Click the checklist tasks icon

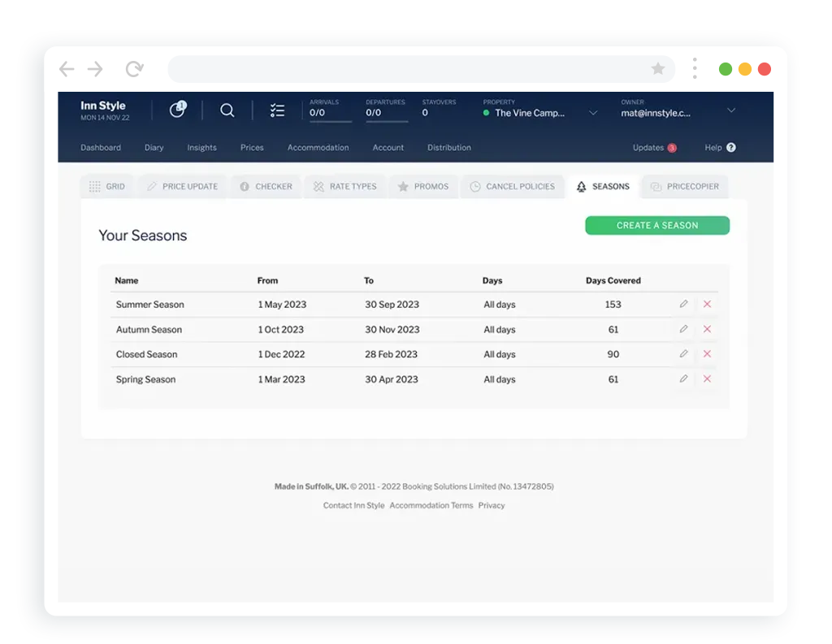277,110
